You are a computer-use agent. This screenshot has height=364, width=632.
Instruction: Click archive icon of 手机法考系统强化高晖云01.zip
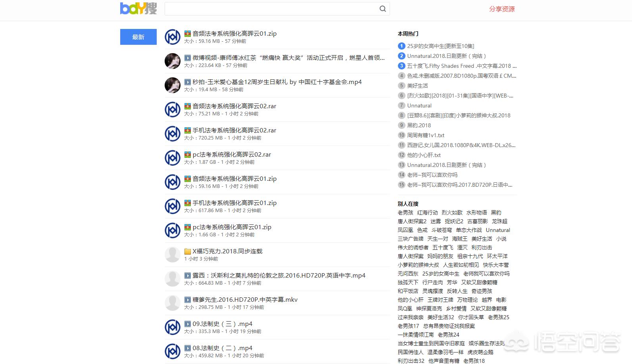188,203
